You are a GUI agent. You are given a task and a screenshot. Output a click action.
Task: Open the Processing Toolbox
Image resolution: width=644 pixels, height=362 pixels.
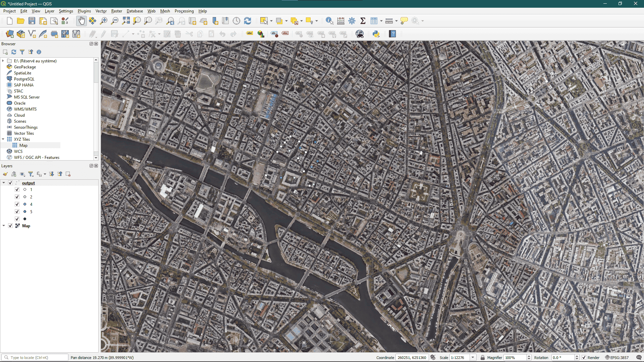(352, 20)
